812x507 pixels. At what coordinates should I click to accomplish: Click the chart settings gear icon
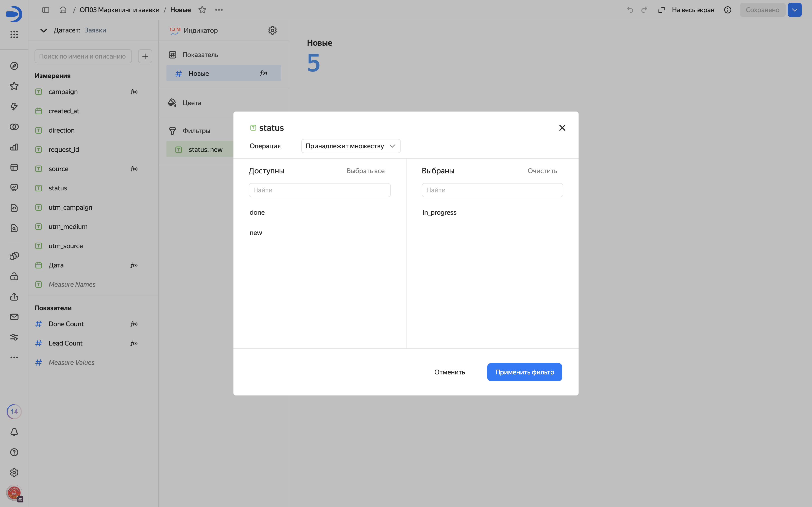pyautogui.click(x=273, y=30)
